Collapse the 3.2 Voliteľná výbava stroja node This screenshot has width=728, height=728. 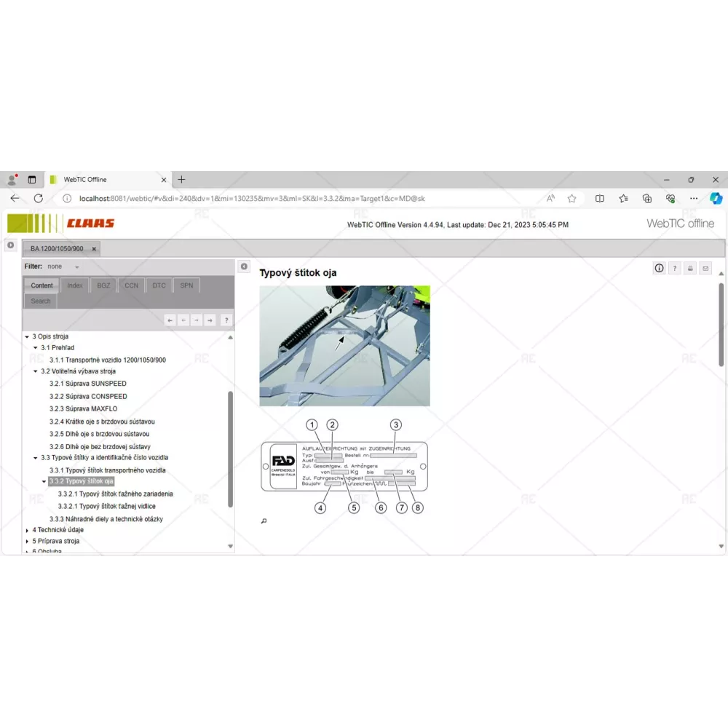(36, 371)
